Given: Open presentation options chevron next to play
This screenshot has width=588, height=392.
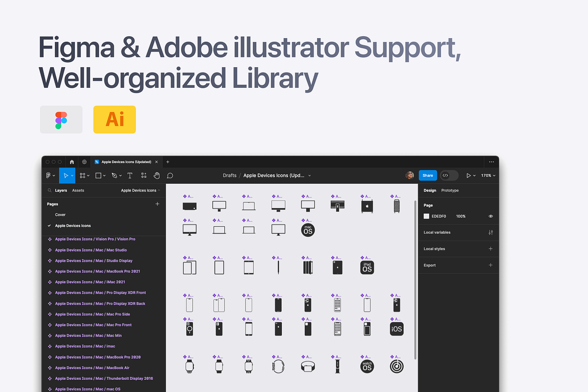Looking at the screenshot, I should pos(474,176).
